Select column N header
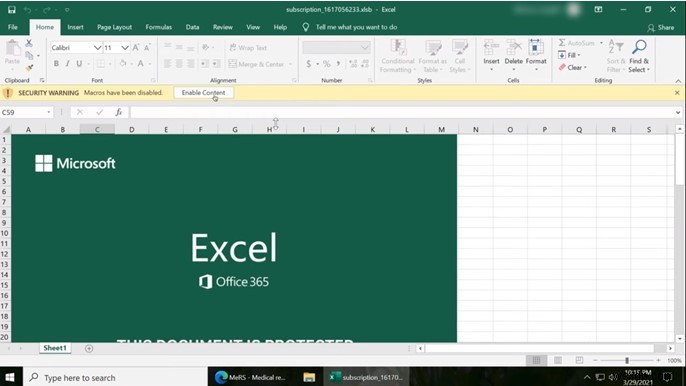The width and height of the screenshot is (686, 386). [x=476, y=130]
